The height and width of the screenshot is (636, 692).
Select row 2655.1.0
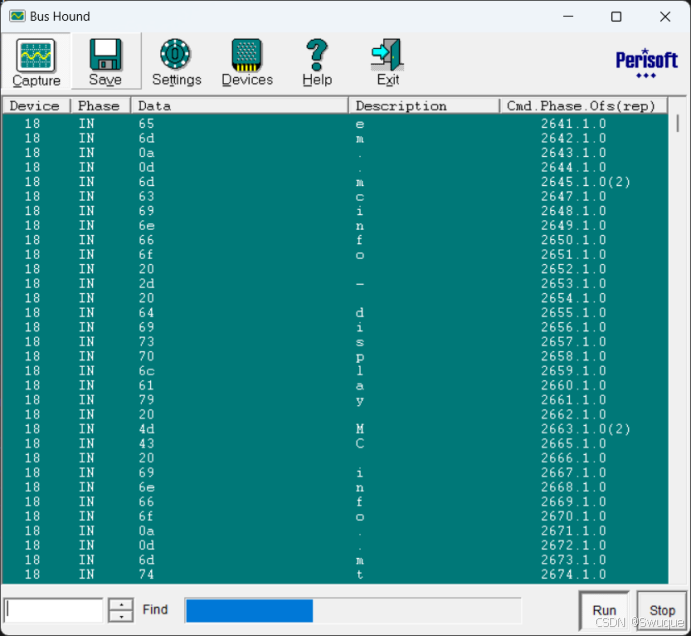335,313
